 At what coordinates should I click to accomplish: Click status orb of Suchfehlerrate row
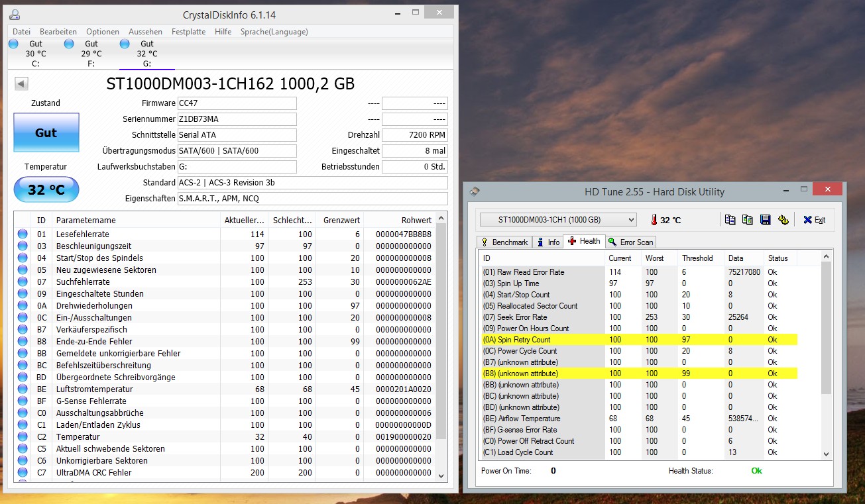point(23,281)
